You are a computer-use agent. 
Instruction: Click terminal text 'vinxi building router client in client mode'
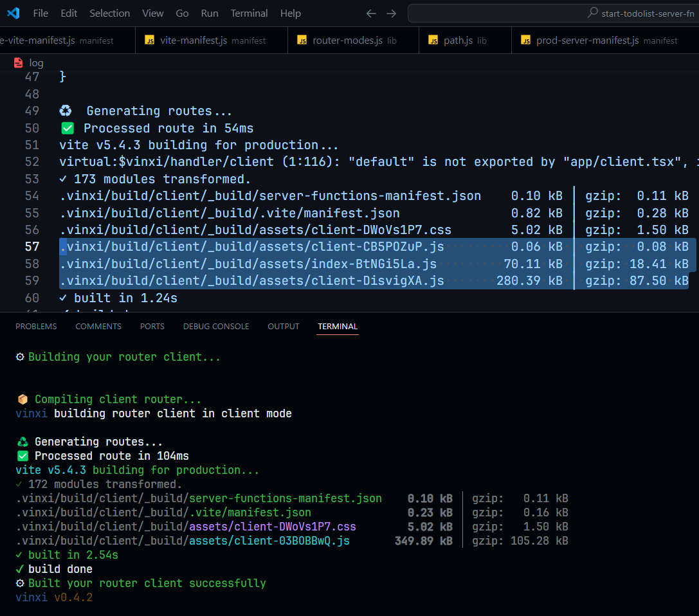point(154,413)
